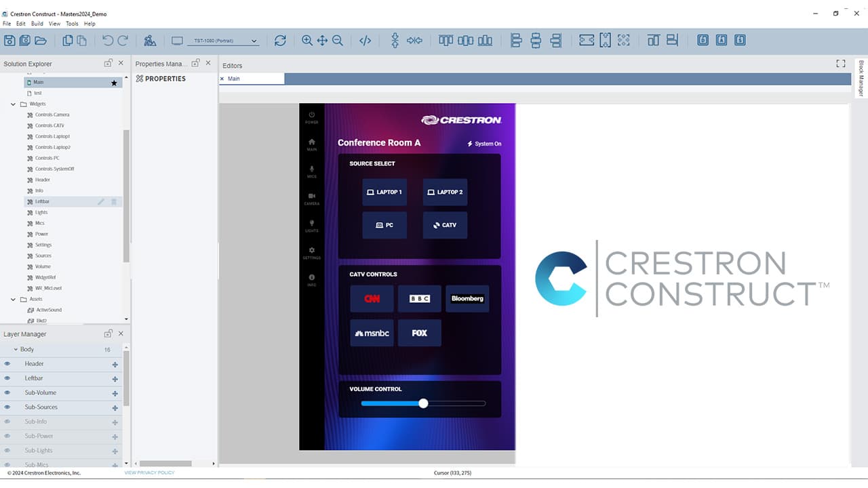The image size is (868, 488).
Task: Click the code view icon in toolbar
Action: pyautogui.click(x=365, y=41)
